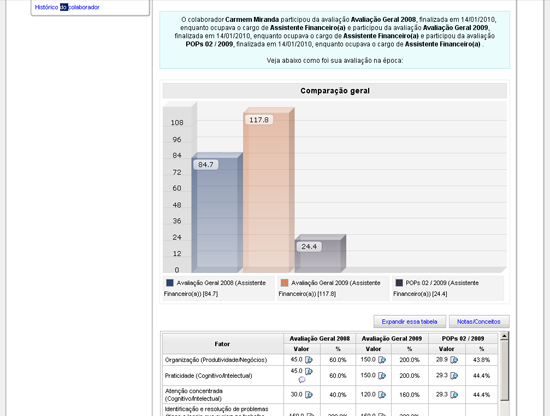
Task: Select the grey 24.4 bar in chart
Action: 320,254
